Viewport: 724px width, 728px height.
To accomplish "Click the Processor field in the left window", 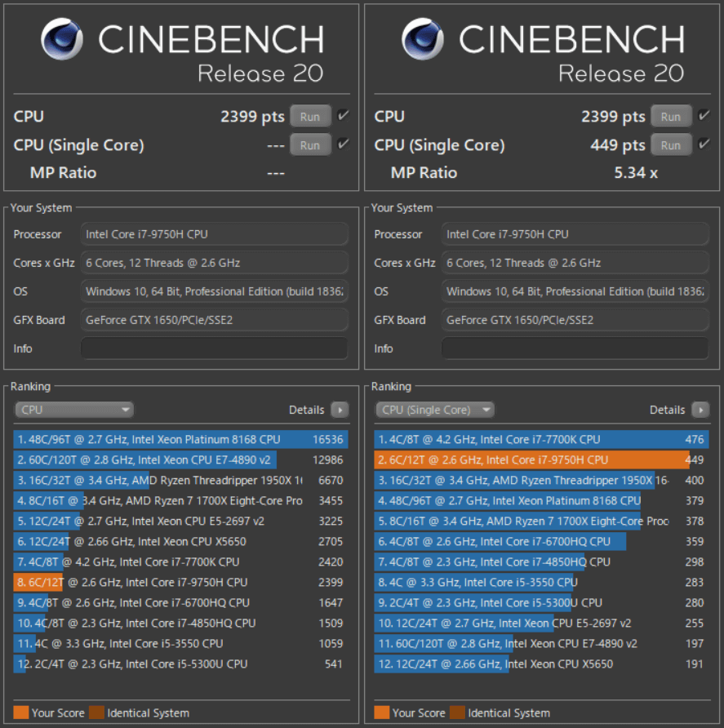I will (214, 234).
